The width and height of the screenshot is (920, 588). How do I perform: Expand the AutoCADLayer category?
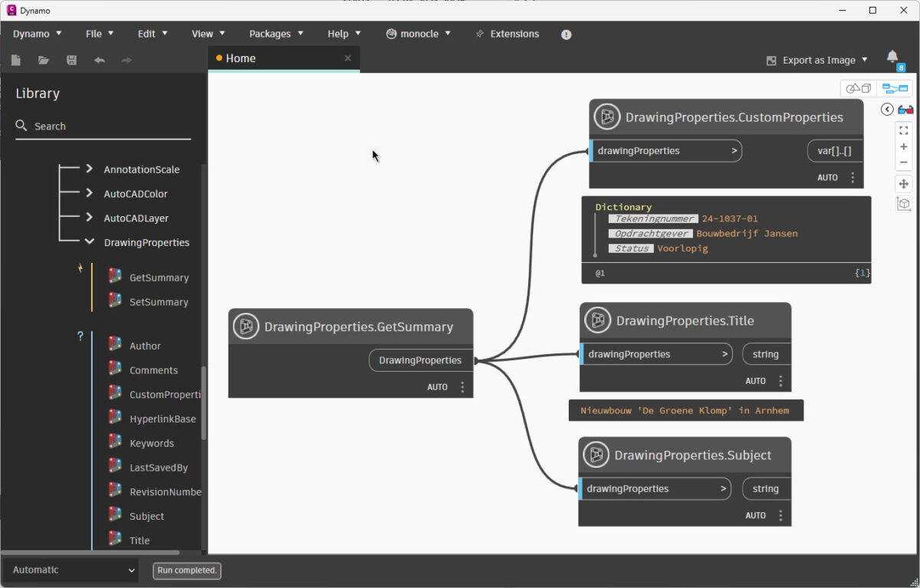pos(89,218)
